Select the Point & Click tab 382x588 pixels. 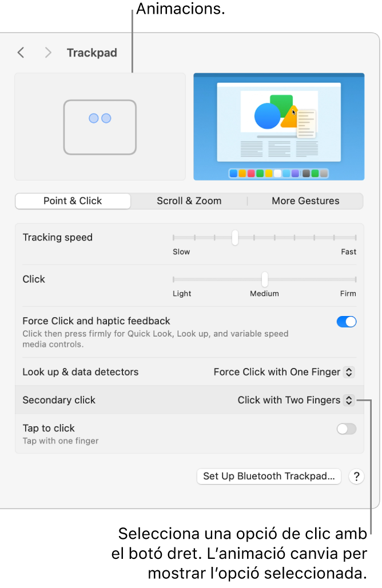point(73,201)
